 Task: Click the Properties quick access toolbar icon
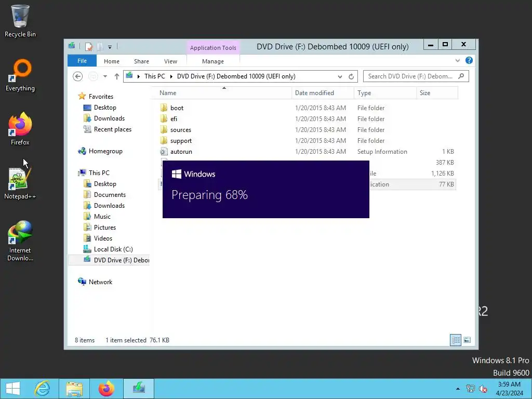pos(88,46)
